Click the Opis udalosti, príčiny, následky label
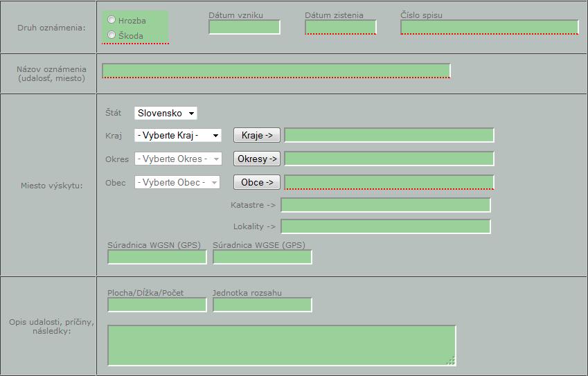 tap(52, 327)
